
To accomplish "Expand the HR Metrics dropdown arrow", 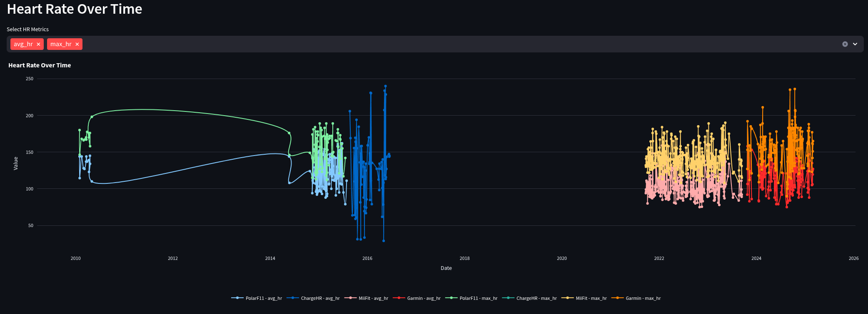I will click(855, 44).
